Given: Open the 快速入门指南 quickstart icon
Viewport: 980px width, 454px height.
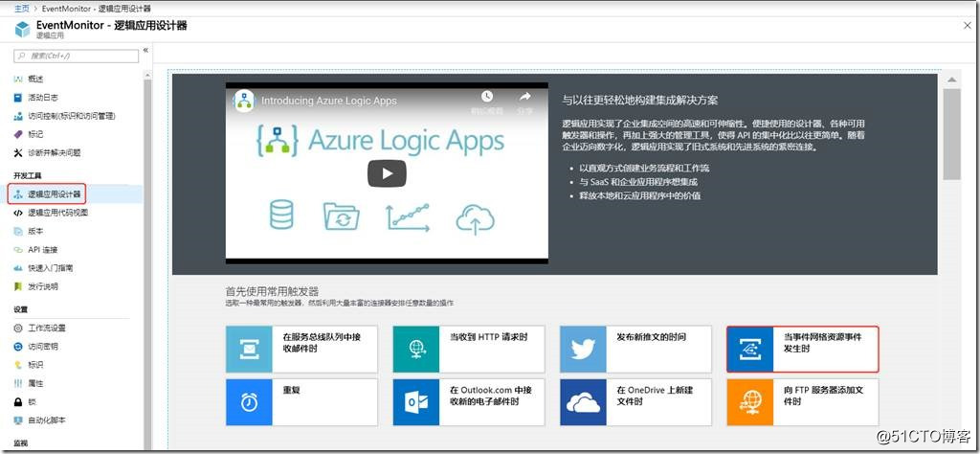Looking at the screenshot, I should click(x=18, y=267).
